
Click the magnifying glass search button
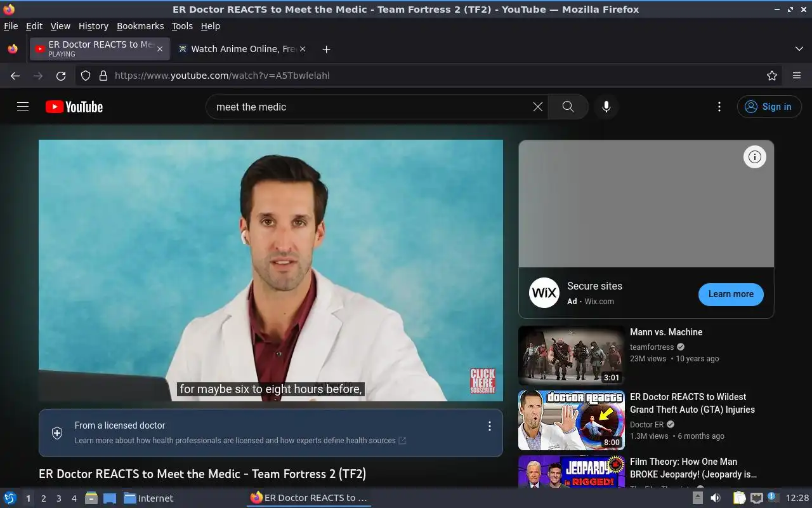[568, 107]
